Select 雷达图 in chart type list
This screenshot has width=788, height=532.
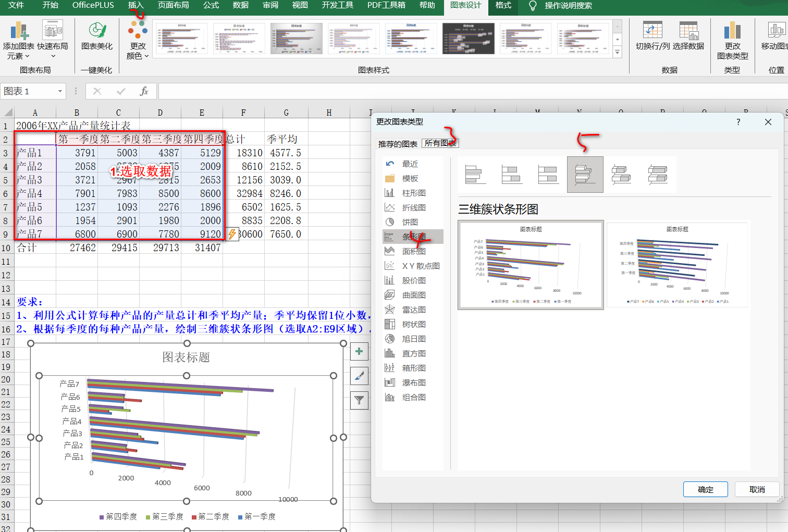[x=413, y=310]
